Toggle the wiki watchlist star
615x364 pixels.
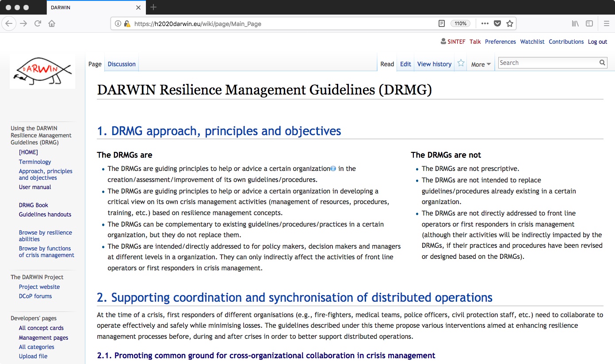coord(461,63)
